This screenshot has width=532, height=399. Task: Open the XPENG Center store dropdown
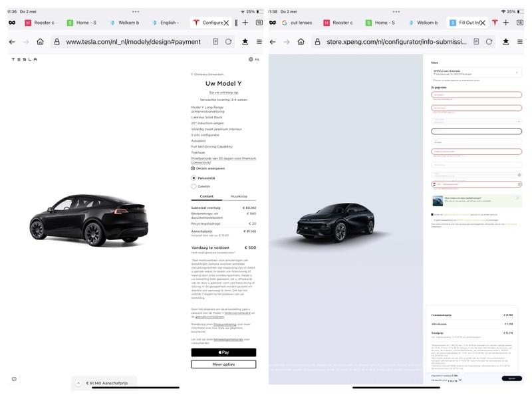pos(476,72)
